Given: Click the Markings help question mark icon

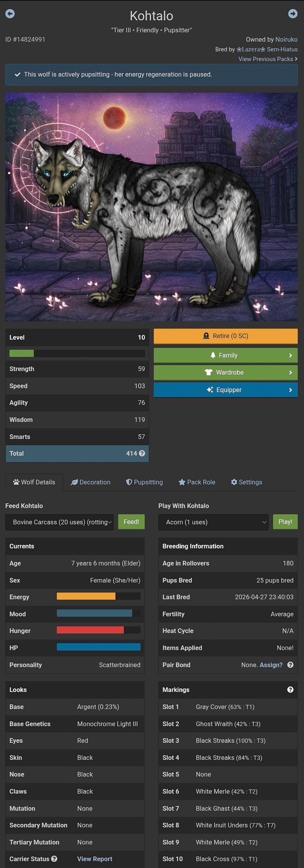Looking at the screenshot, I should (x=290, y=690).
